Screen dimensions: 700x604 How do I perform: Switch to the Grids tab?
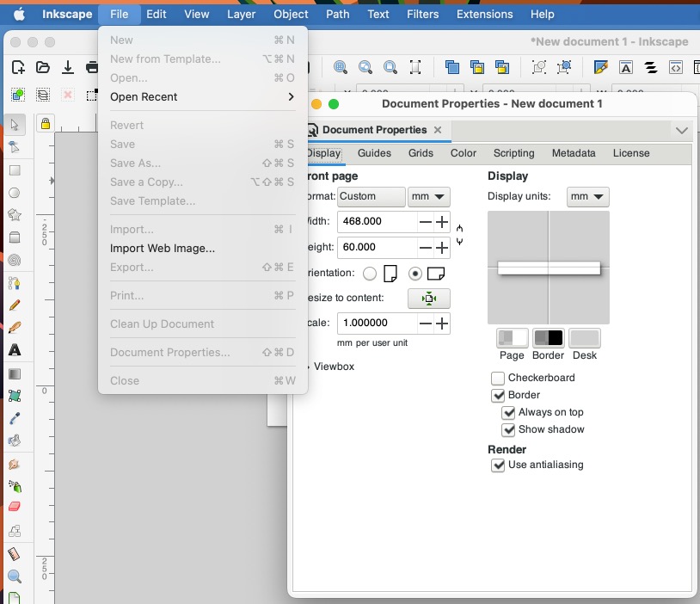421,153
